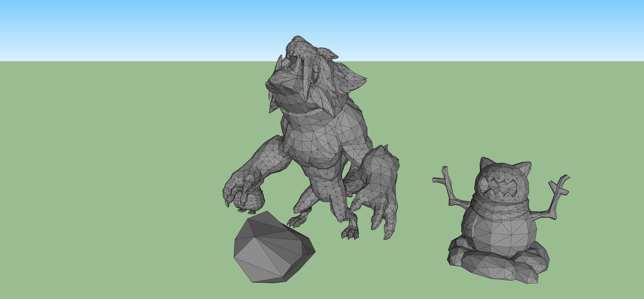The image size is (644, 299).
Task: Click the wolf's lowest clawed hind foot
Action: [x=350, y=234]
